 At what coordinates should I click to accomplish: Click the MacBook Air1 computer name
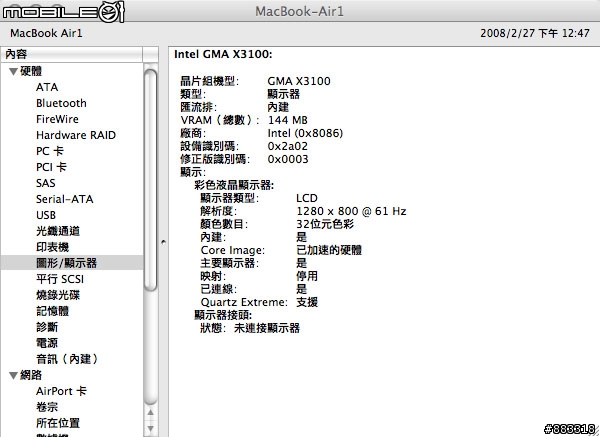(x=46, y=33)
